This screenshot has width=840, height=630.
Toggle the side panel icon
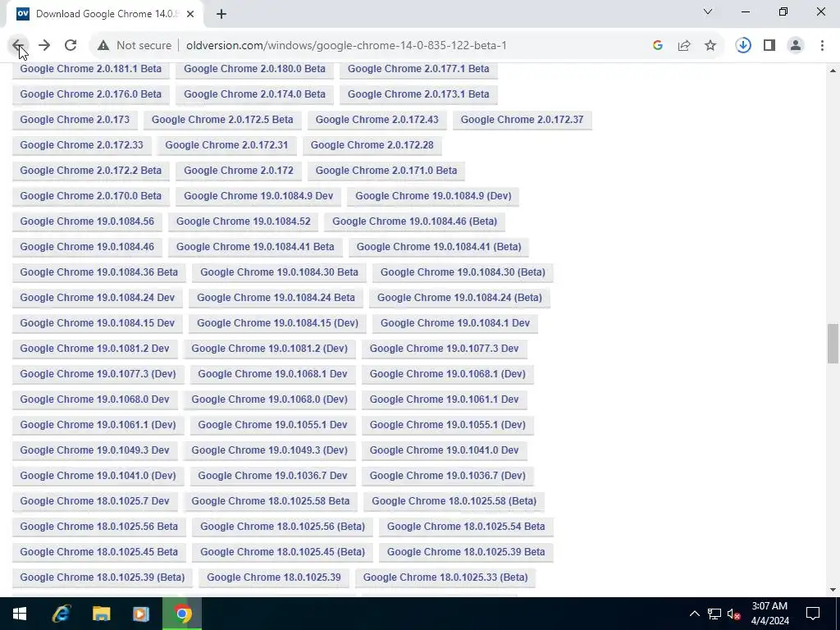pyautogui.click(x=769, y=46)
